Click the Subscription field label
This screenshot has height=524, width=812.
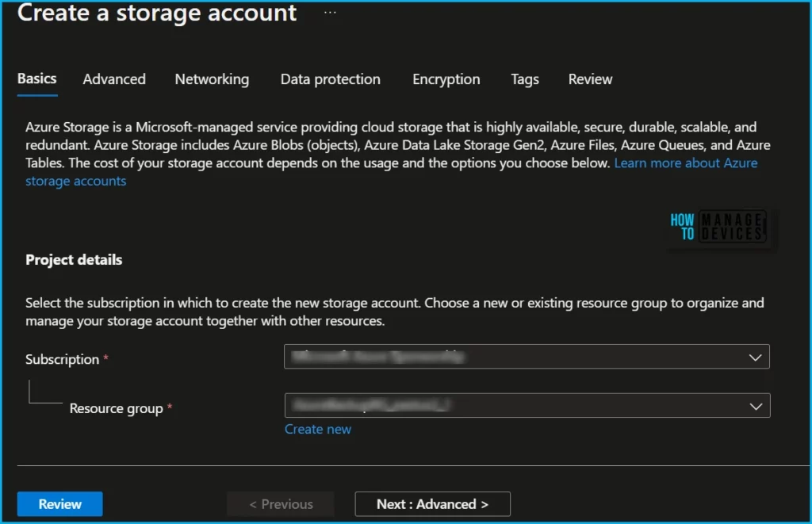point(62,359)
